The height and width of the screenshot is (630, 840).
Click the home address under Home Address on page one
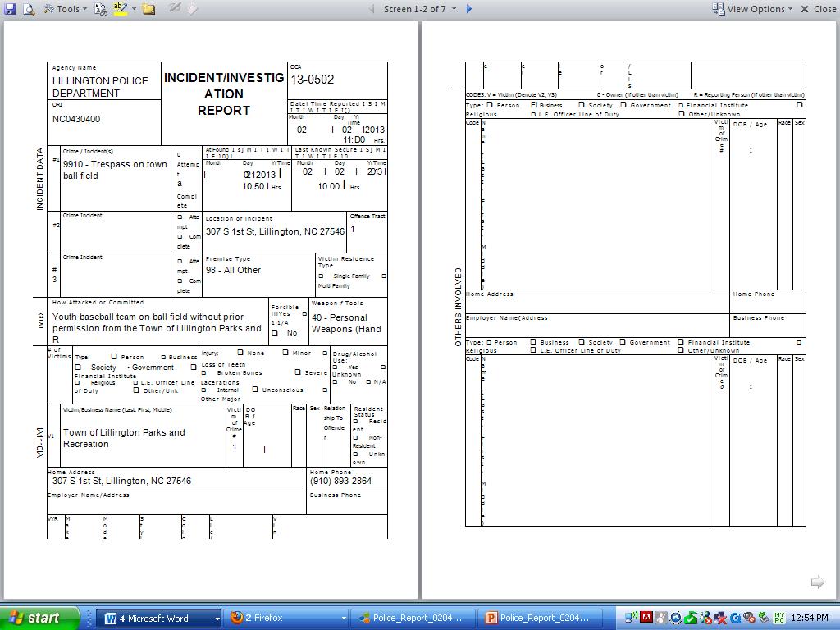tap(121, 481)
